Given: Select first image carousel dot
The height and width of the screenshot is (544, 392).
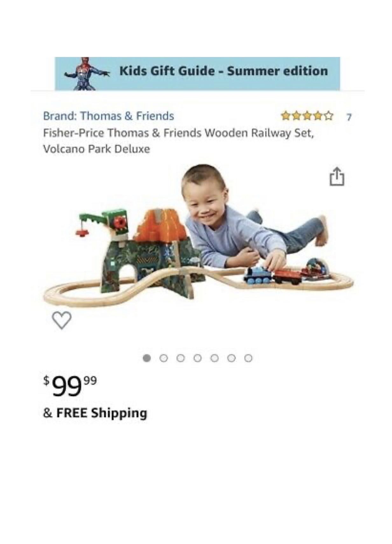Looking at the screenshot, I should [147, 358].
